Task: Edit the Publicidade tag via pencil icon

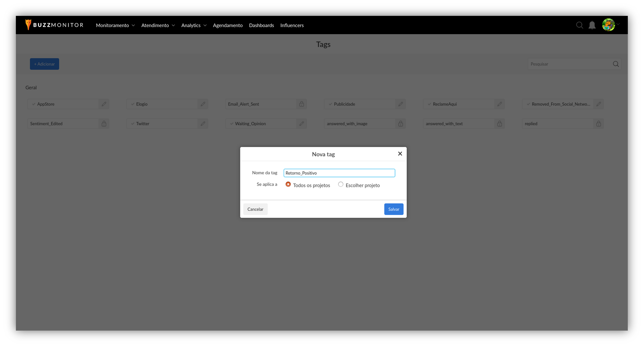Action: 401,104
